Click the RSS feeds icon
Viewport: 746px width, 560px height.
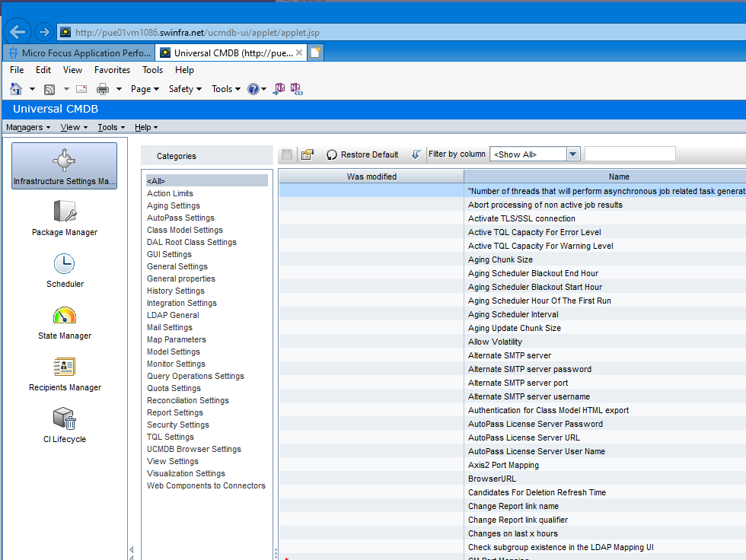[49, 89]
